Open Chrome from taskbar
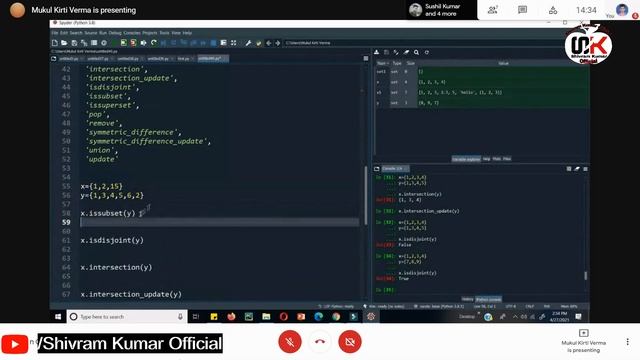The image size is (640, 360). [x=336, y=317]
